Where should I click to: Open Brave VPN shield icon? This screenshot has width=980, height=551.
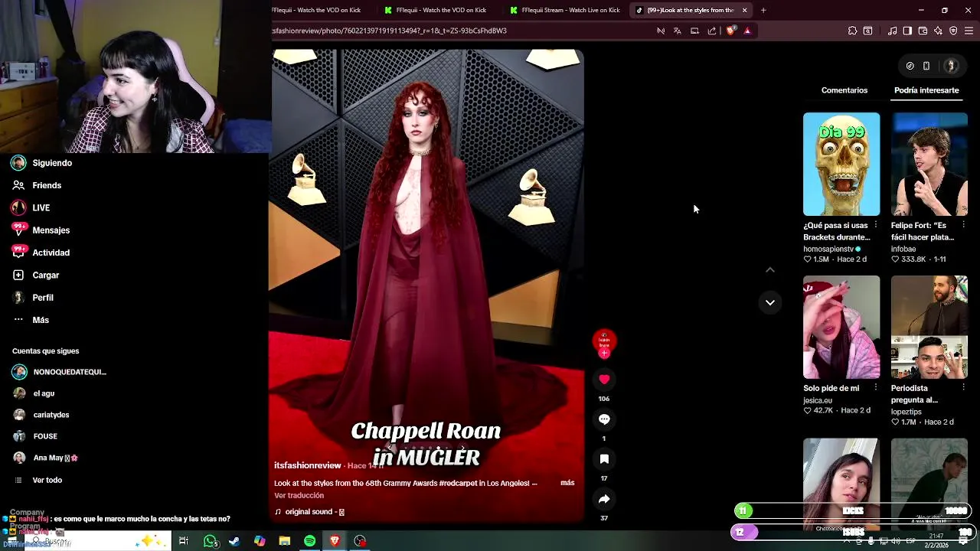[953, 31]
